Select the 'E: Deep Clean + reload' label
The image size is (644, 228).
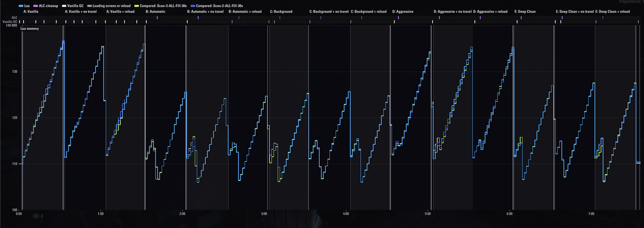[x=613, y=11]
